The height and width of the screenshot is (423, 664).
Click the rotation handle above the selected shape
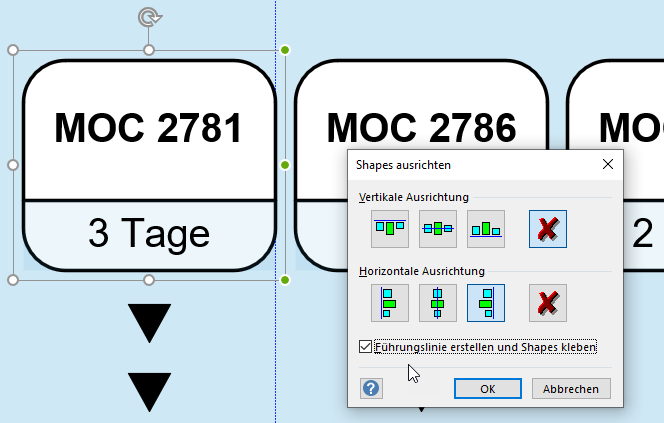(x=149, y=17)
